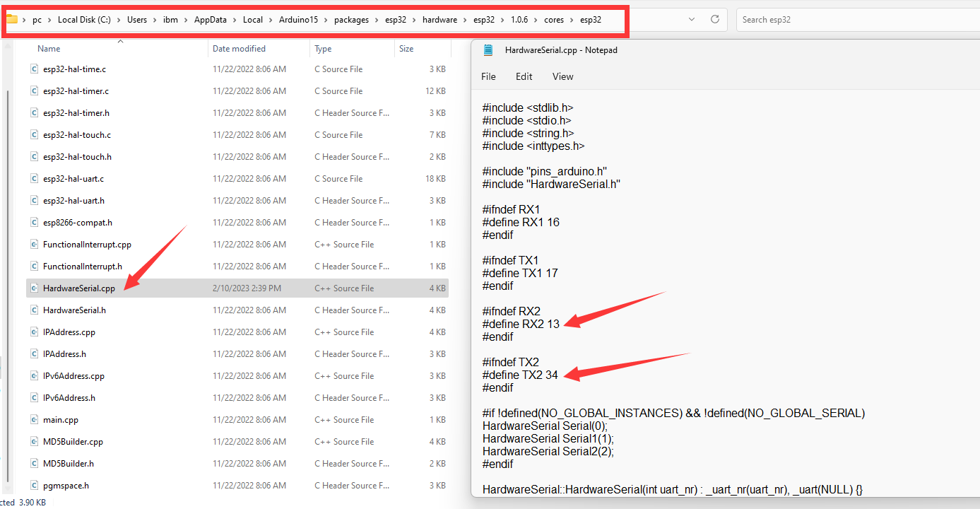This screenshot has width=980, height=509.
Task: Open the address bar history dropdown
Action: pos(691,20)
